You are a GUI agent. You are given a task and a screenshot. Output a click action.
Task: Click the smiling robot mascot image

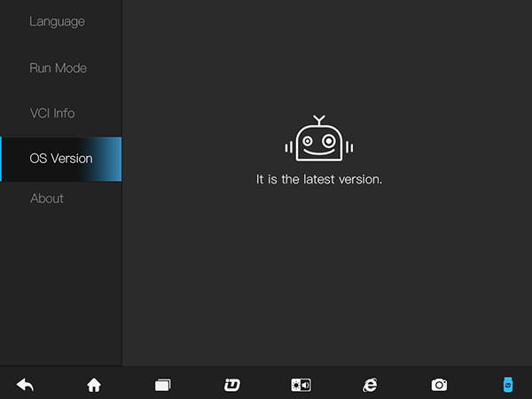click(319, 138)
